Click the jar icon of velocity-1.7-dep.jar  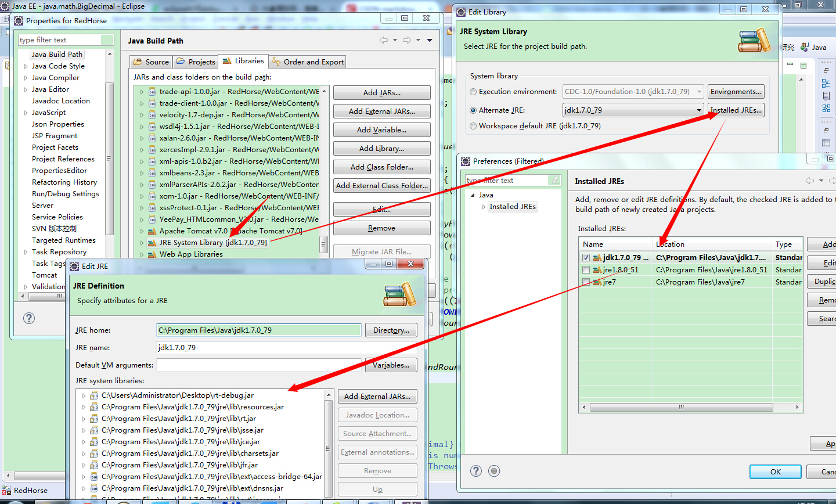[152, 115]
